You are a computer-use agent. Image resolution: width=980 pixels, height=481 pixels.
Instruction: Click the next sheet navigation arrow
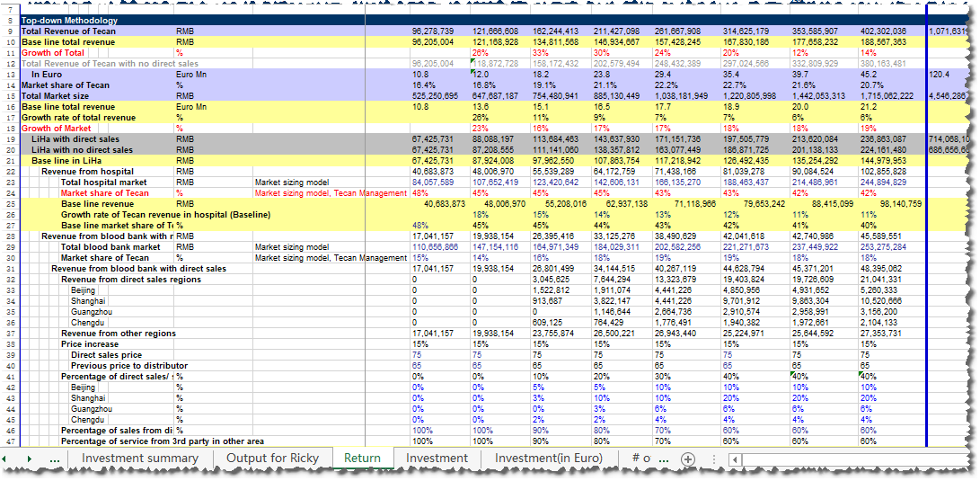pos(30,459)
